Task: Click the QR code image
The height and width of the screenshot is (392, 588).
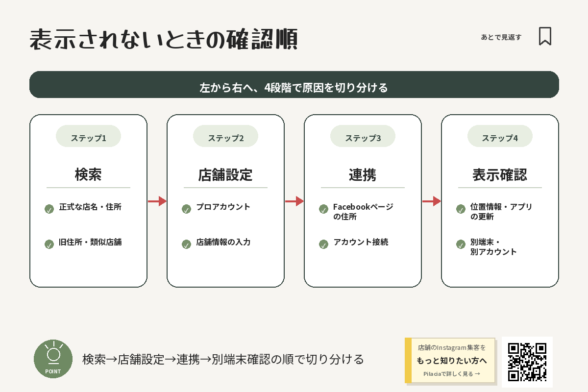Action: pyautogui.click(x=527, y=362)
